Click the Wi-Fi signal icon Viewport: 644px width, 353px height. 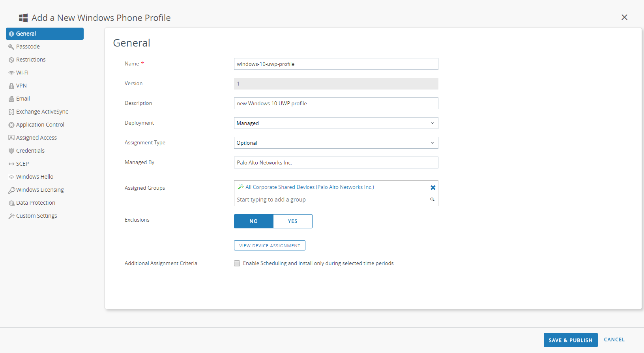click(x=11, y=73)
